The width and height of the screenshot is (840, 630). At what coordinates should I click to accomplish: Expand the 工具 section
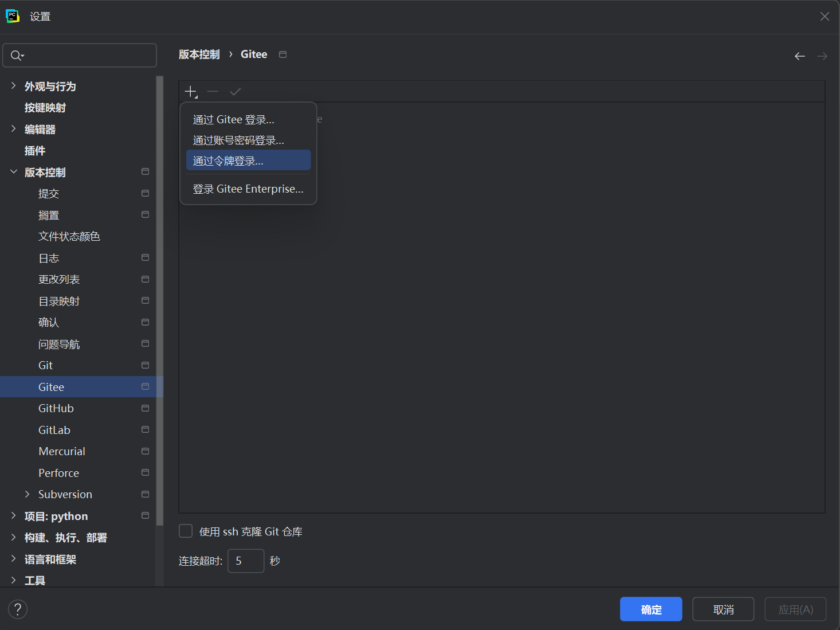[13, 580]
